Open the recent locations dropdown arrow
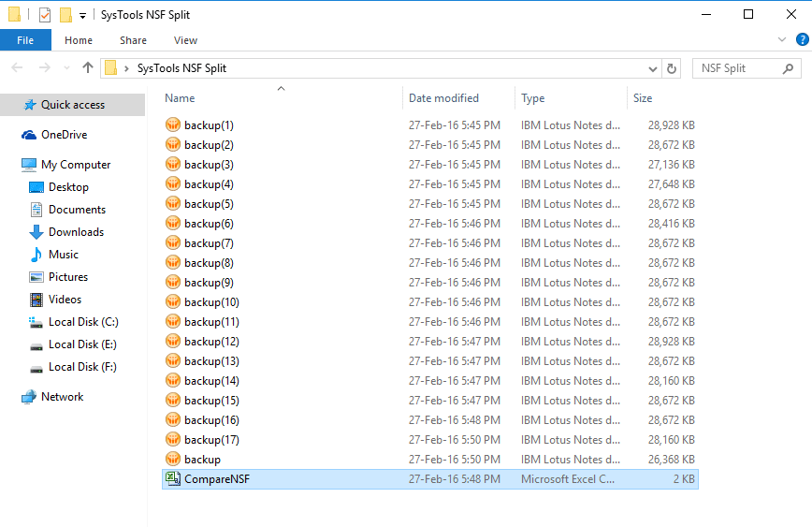Screen dimensions: 812x527 [66, 68]
